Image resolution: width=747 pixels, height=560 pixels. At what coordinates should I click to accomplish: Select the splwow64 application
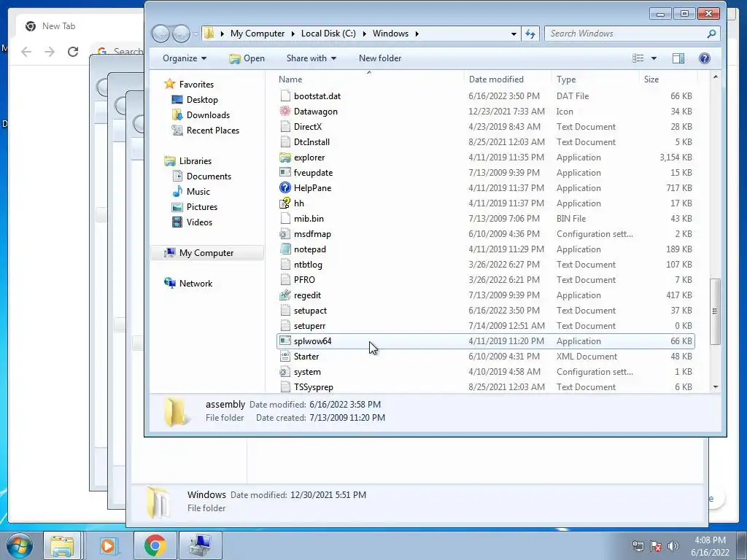pyautogui.click(x=485, y=341)
